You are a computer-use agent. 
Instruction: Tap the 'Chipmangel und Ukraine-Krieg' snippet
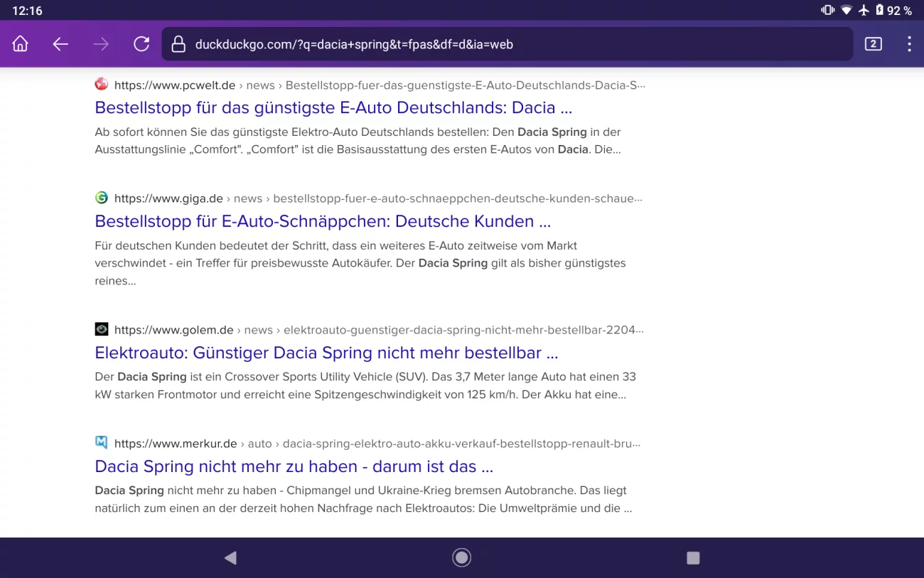pyautogui.click(x=363, y=499)
